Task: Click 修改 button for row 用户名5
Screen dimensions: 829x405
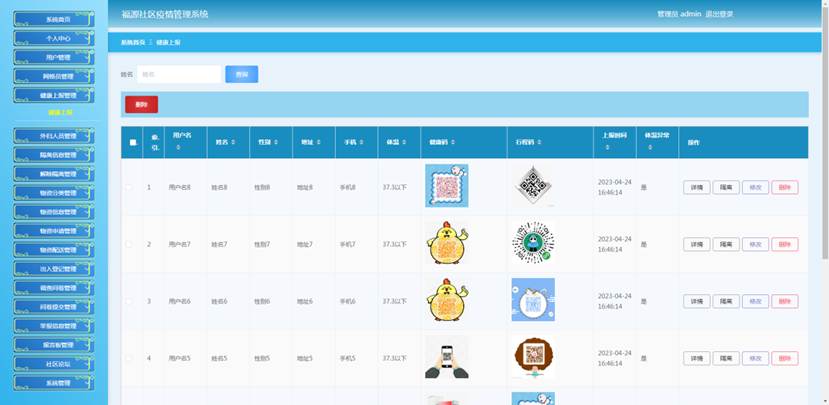Action: (756, 358)
